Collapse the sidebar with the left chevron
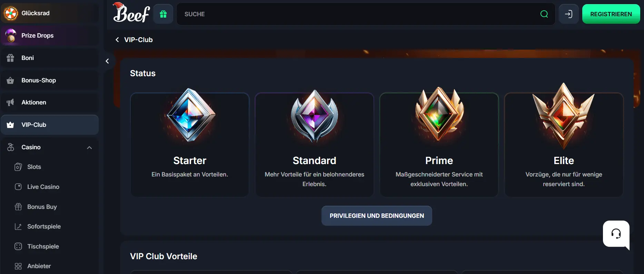The height and width of the screenshot is (274, 644). tap(107, 60)
